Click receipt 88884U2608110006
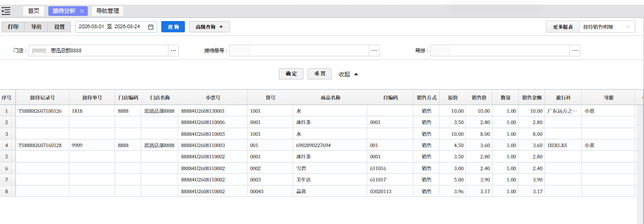The image size is (644, 224). 203,123
